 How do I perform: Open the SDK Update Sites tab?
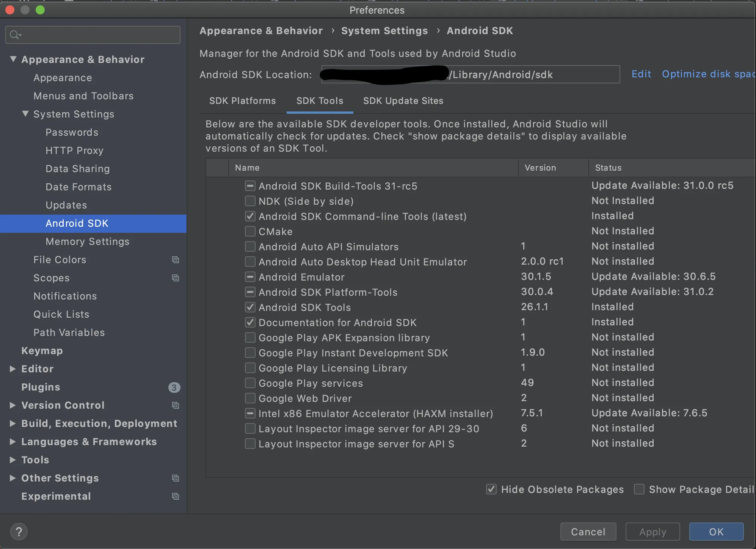click(x=403, y=101)
